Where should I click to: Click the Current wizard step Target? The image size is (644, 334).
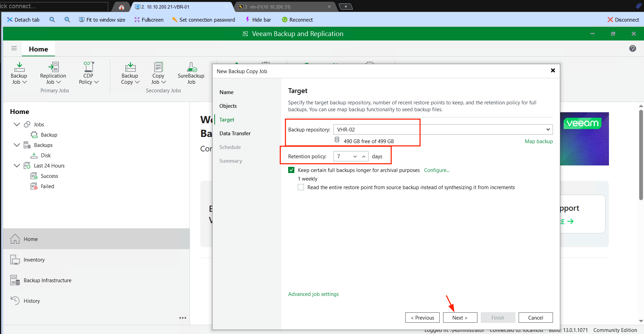(x=227, y=119)
